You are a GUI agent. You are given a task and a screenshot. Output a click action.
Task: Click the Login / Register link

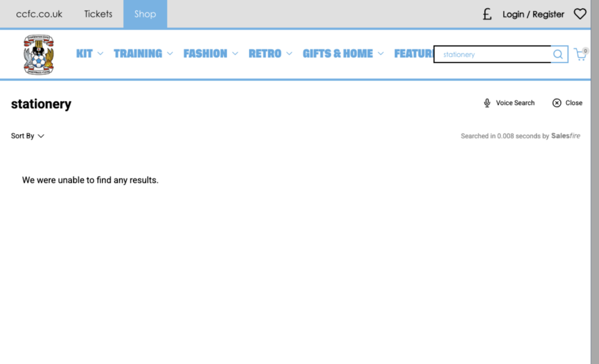[533, 14]
